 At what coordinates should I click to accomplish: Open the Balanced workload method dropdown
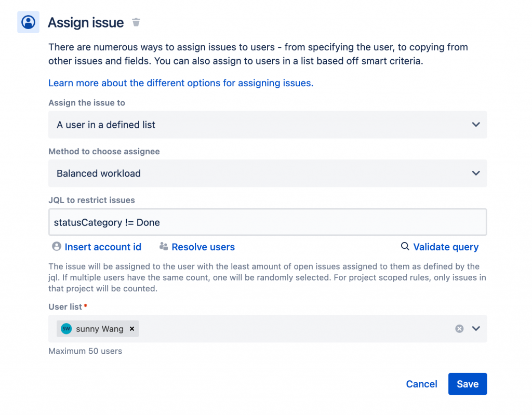pyautogui.click(x=268, y=173)
